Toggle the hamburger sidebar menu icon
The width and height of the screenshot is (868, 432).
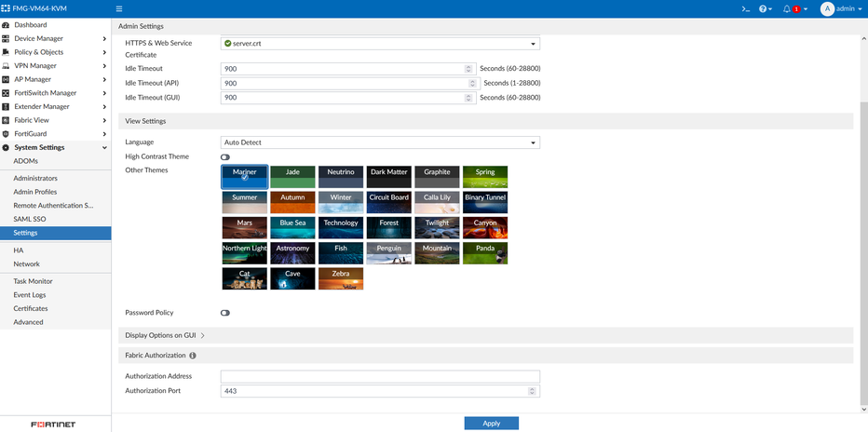point(119,9)
